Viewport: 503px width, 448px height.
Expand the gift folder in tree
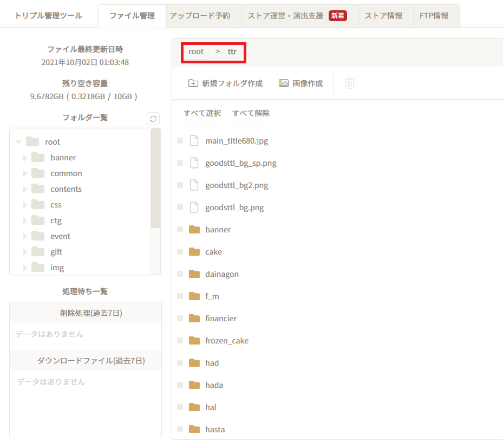click(x=25, y=252)
